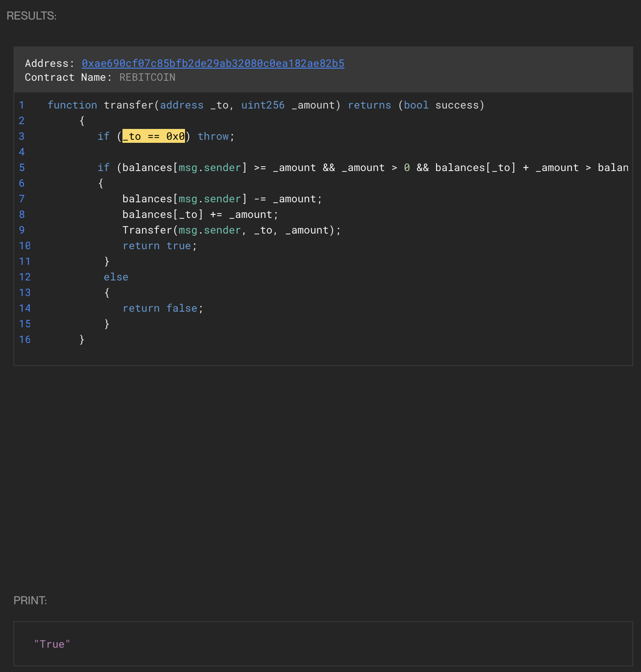Click 'balances[_to] += _amount' on line 8
The height and width of the screenshot is (672, 641).
[200, 214]
